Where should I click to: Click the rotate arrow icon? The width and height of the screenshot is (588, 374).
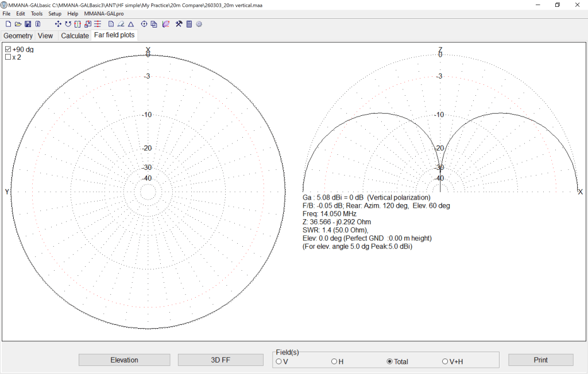pyautogui.click(x=68, y=24)
